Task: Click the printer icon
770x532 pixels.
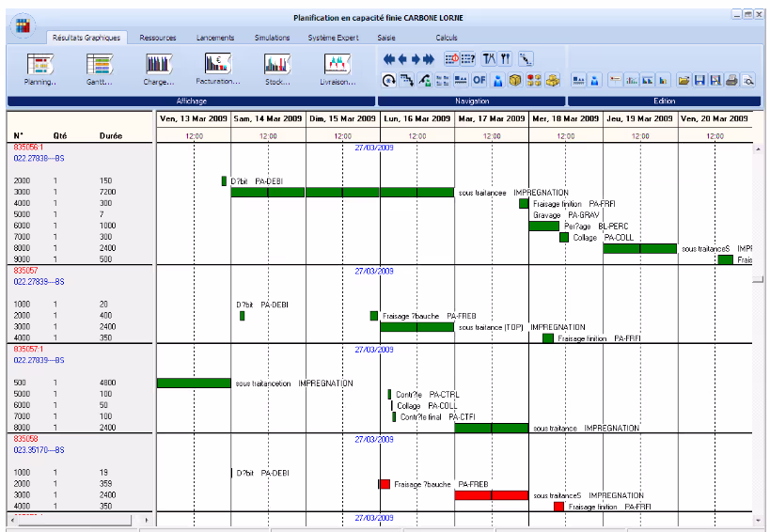Action: point(731,80)
